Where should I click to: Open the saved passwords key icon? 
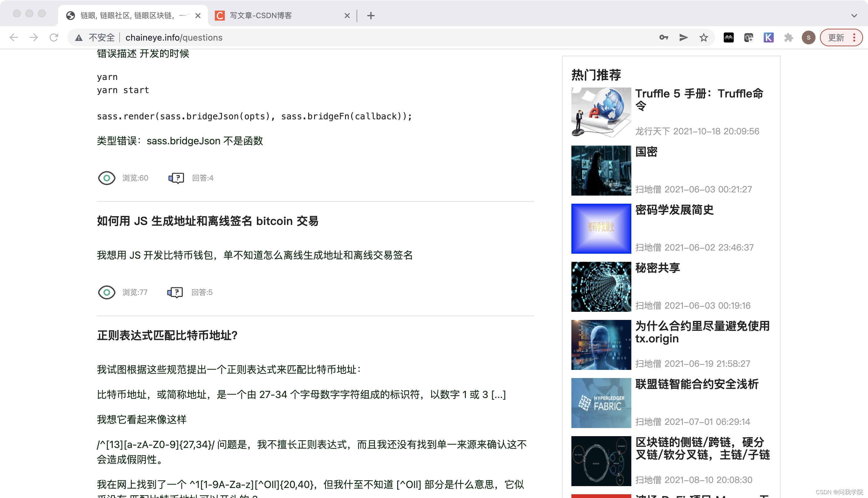663,37
